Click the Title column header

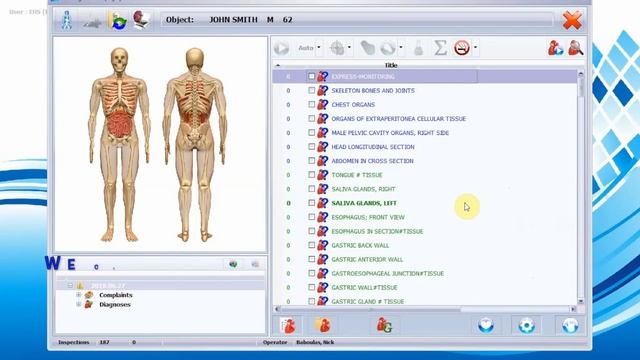coord(391,65)
